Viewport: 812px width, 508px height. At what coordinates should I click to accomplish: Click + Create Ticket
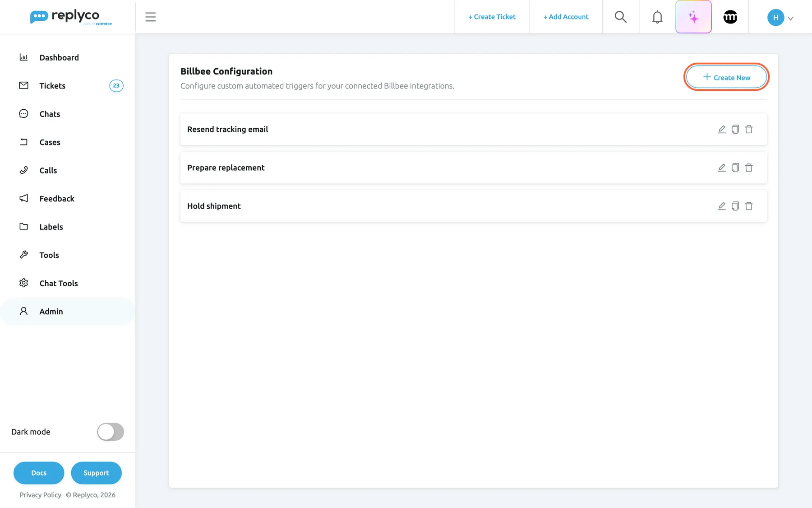[x=492, y=17]
